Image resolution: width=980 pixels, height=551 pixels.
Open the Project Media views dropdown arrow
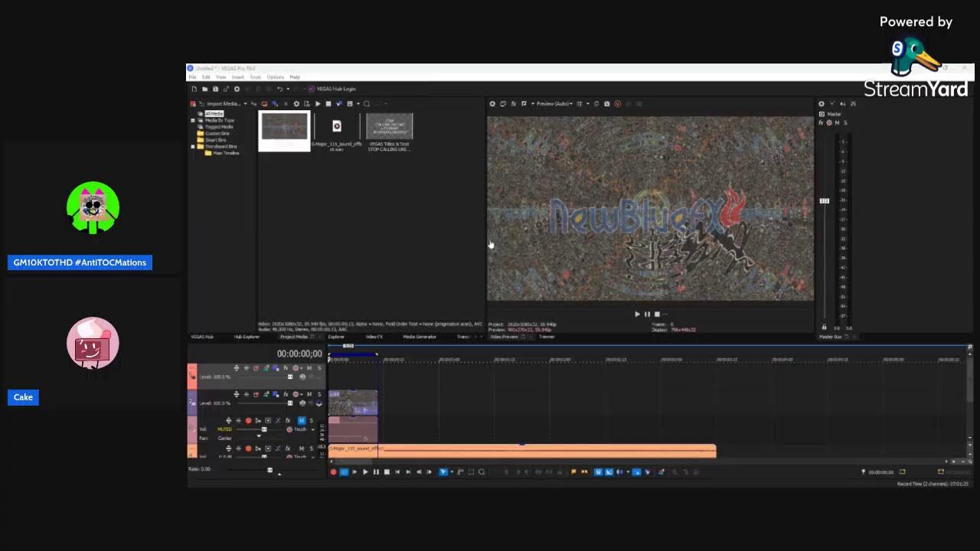point(358,104)
